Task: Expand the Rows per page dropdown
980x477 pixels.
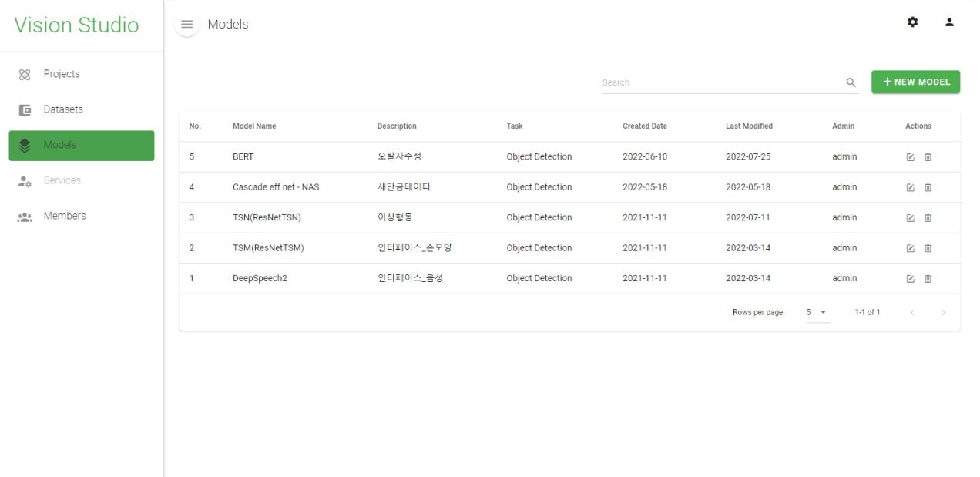Action: [x=817, y=312]
